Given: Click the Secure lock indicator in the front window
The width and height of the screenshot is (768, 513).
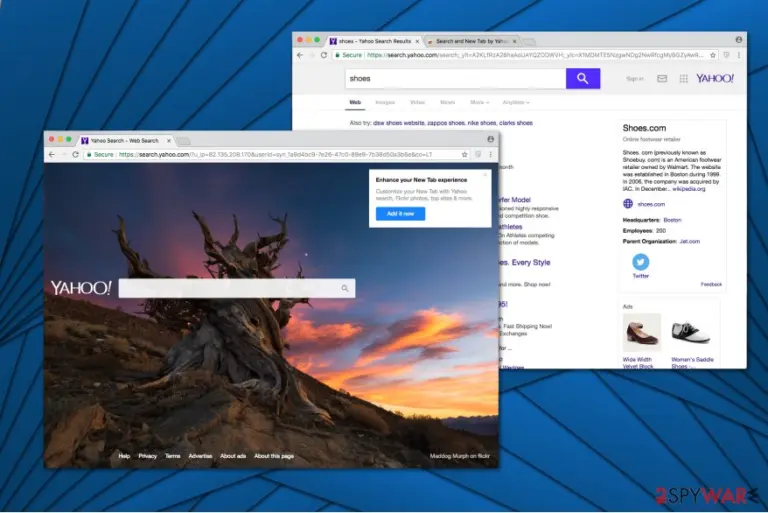Looking at the screenshot, I should coord(100,154).
